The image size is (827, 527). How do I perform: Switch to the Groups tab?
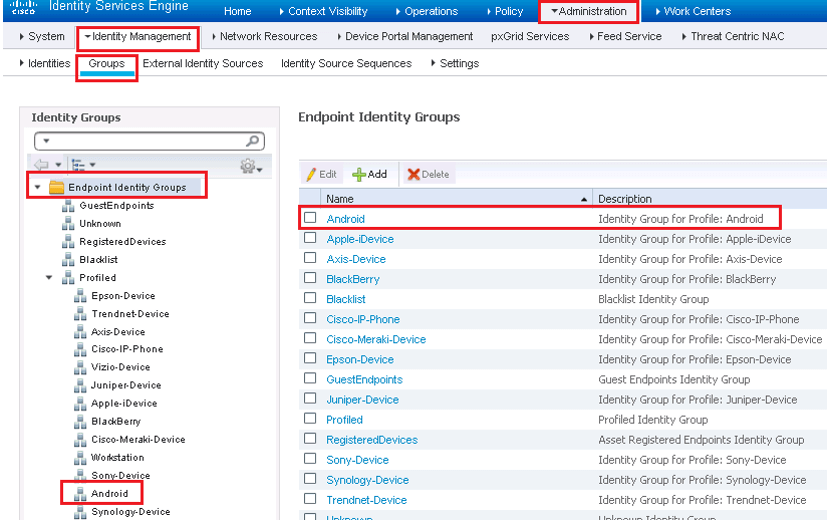tap(107, 63)
